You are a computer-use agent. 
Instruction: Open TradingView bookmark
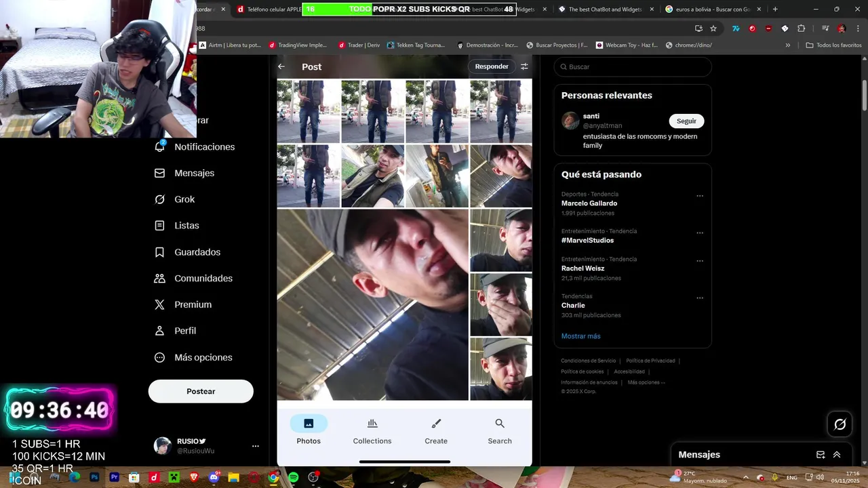298,45
